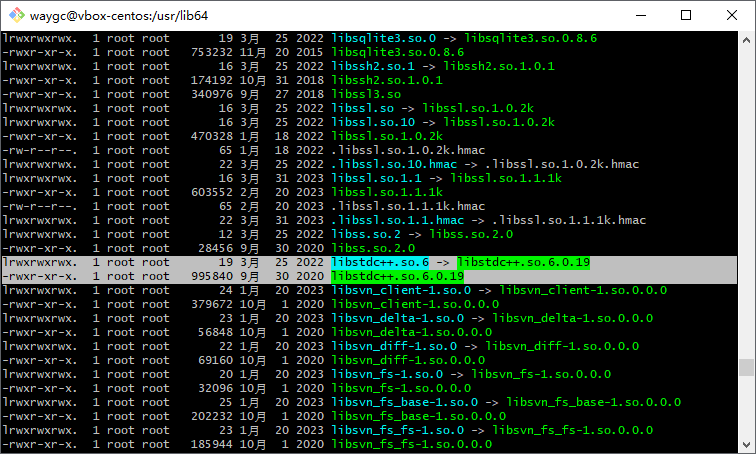The width and height of the screenshot is (756, 454).
Task: Click file libsvn_fs_fs-1.so.0.0.0 sized 185944
Action: pyautogui.click(x=412, y=444)
